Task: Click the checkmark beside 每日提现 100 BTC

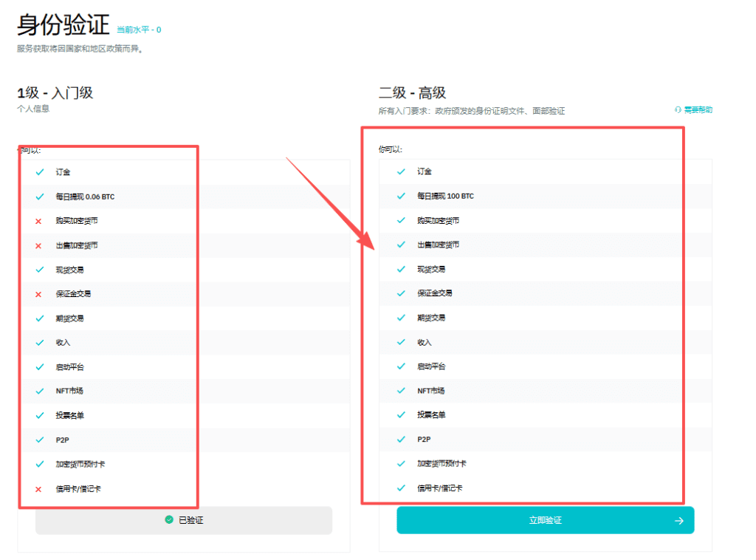Action: (401, 196)
